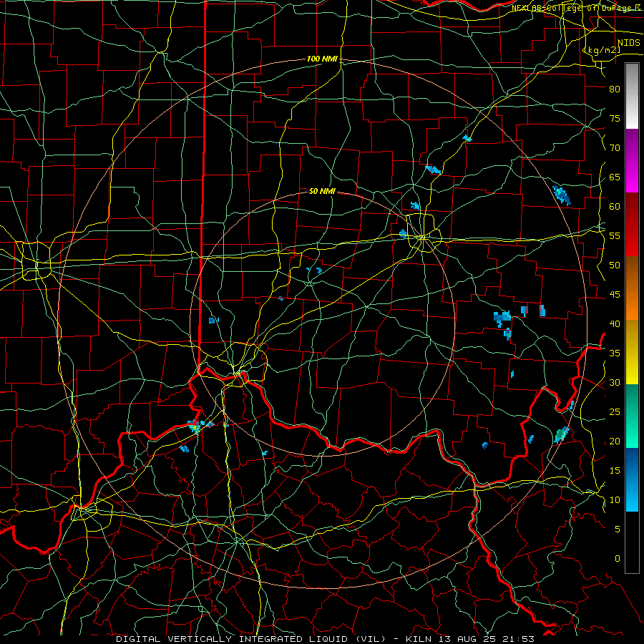The width and height of the screenshot is (644, 644).
Task: Click scale value 65 on the legend
Action: coord(615,177)
